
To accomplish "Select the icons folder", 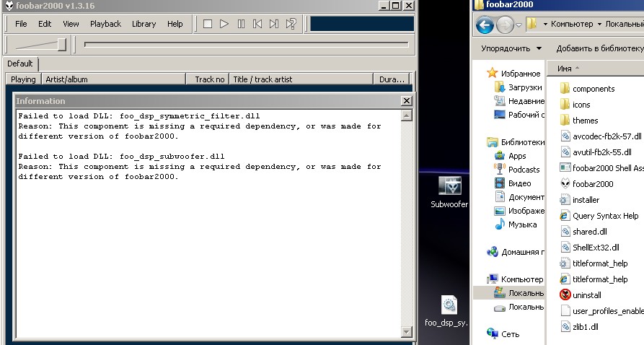I will [575, 105].
